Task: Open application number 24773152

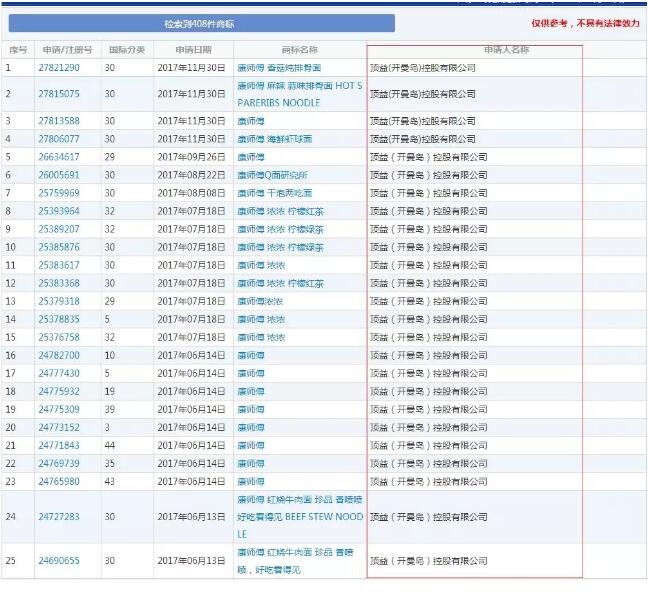Action: coord(59,428)
